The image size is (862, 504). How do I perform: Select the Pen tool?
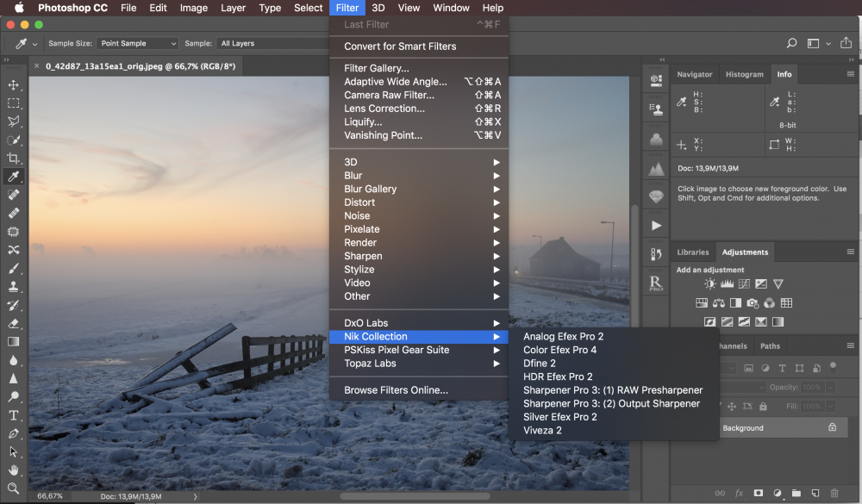13,433
